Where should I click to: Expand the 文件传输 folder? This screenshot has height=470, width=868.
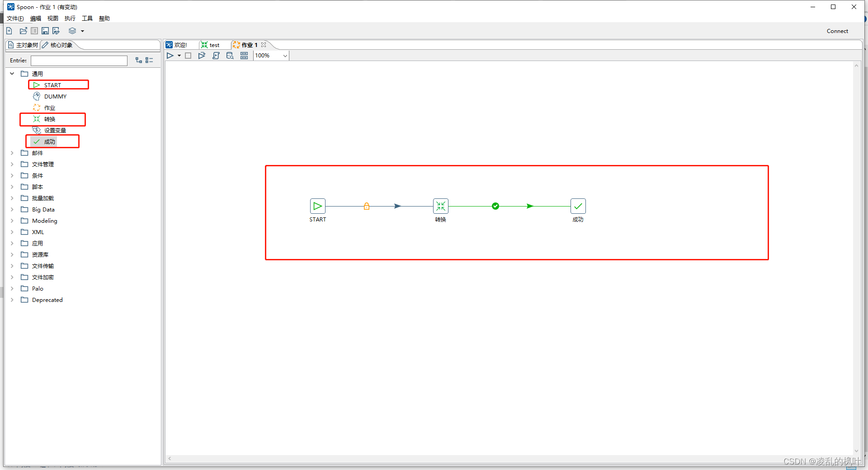point(12,266)
